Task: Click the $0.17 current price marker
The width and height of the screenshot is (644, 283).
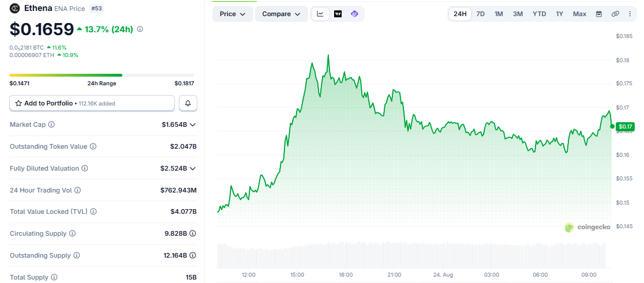Action: (x=626, y=126)
